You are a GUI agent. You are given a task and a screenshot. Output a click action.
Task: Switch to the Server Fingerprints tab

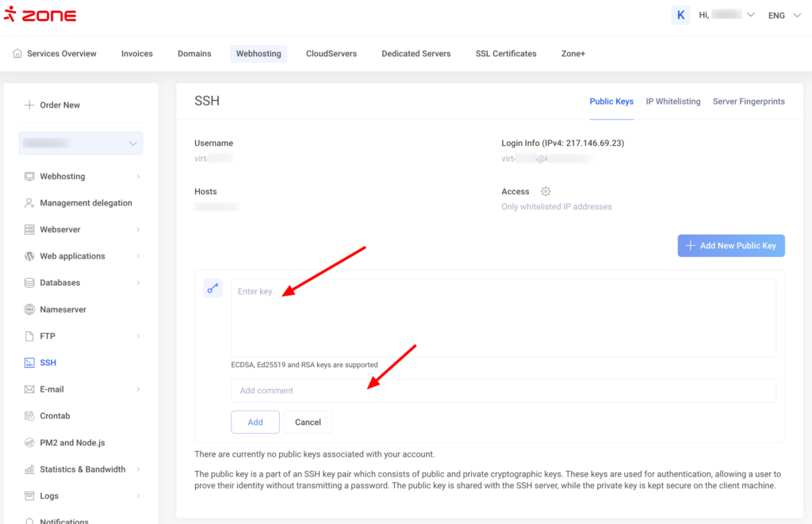[748, 101]
